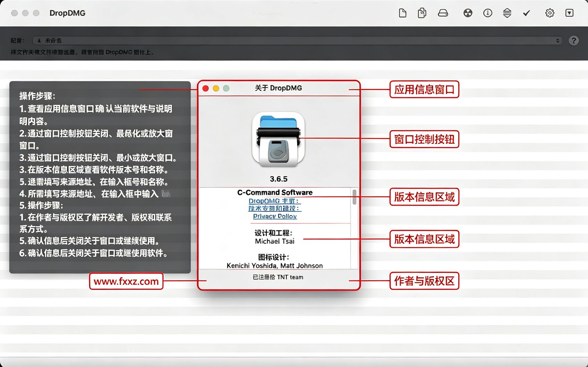
Task: Click the Kenichi Yoshida, Matt Johnson credits line
Action: tap(275, 265)
